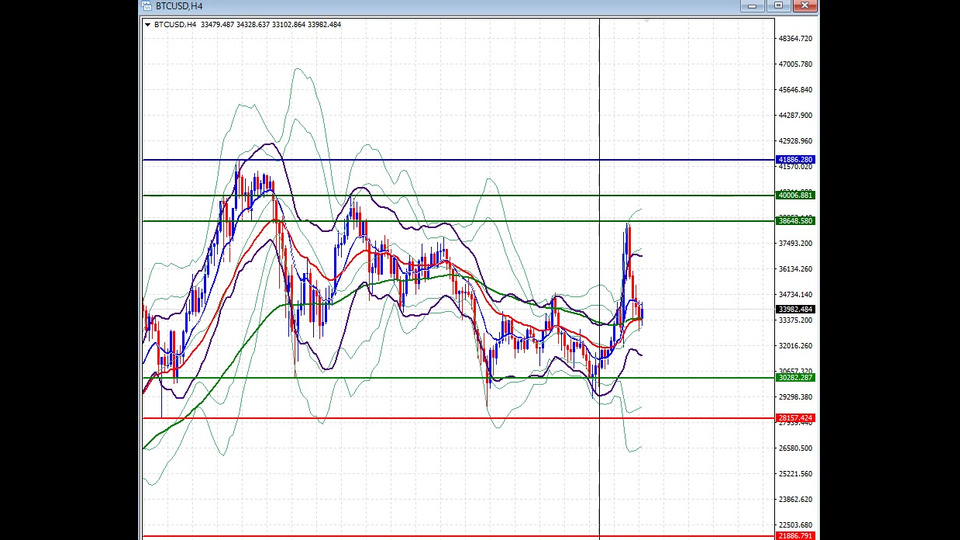
Task: Click the 45646.840 price axis value
Action: pyautogui.click(x=795, y=90)
